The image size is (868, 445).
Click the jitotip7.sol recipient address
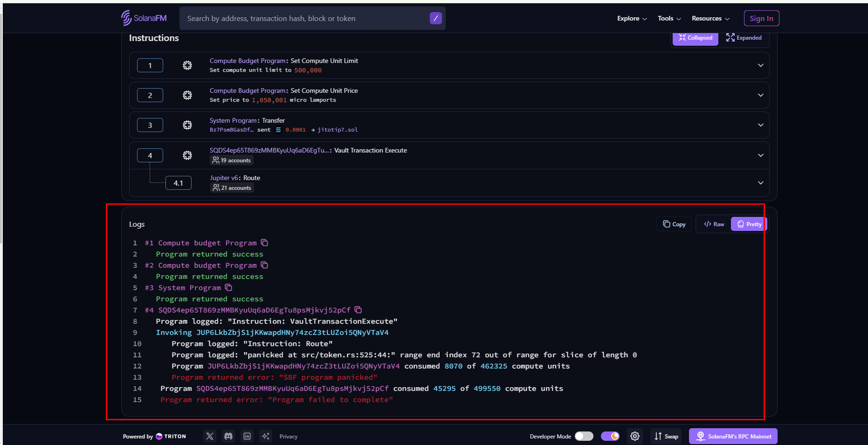tap(338, 130)
